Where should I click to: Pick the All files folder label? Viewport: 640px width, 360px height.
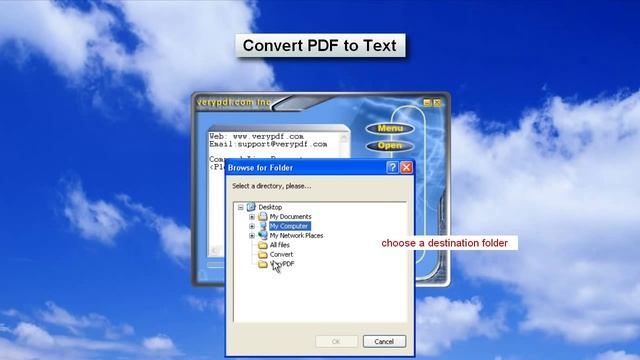[280, 245]
